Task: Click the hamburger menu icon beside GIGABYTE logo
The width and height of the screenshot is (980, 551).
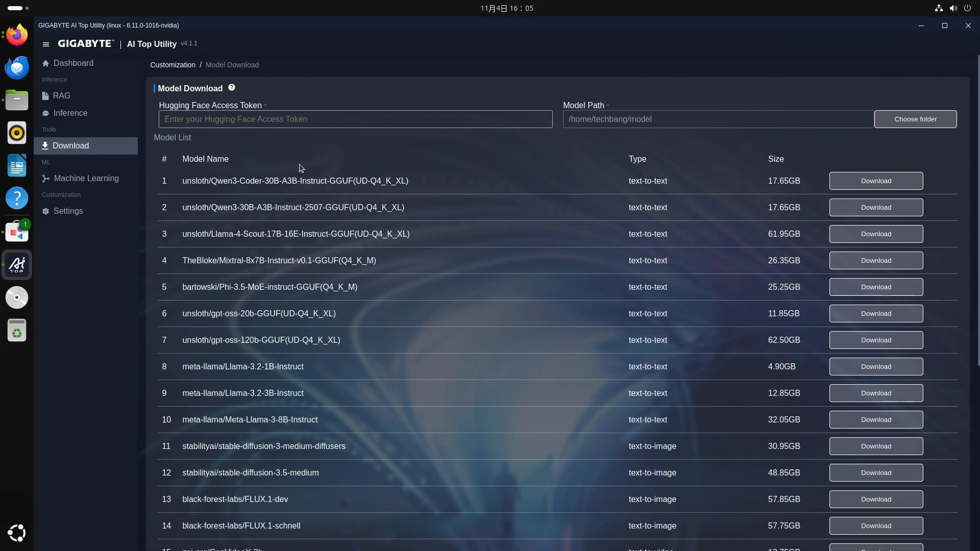Action: point(46,44)
